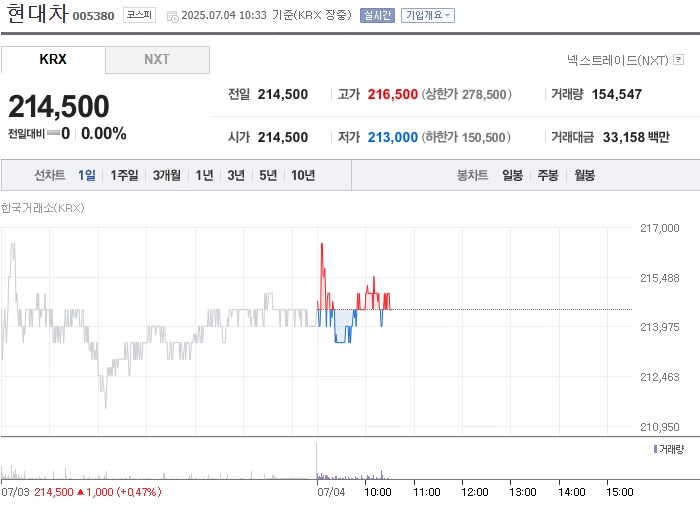Select the 1주일 line chart period

point(124,175)
